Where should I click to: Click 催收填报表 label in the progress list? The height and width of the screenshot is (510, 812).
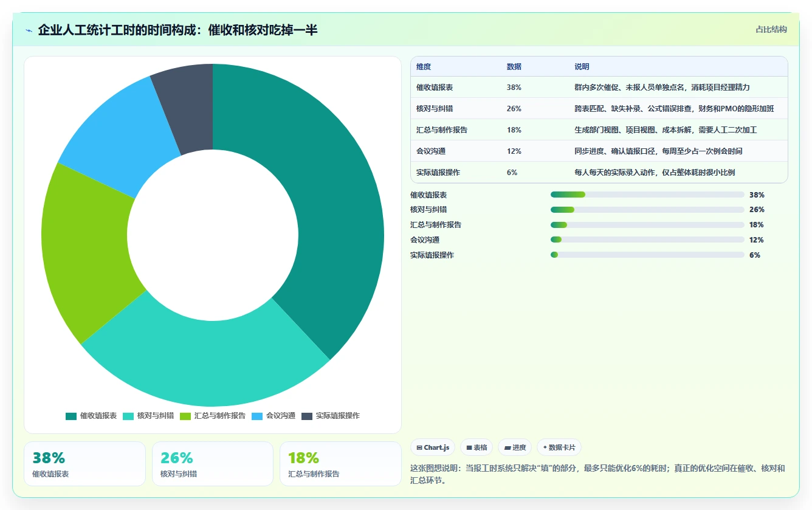coord(428,195)
